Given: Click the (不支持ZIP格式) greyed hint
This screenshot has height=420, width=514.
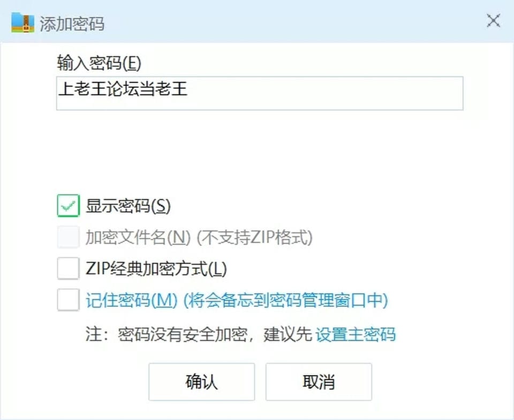Looking at the screenshot, I should click(x=254, y=237).
